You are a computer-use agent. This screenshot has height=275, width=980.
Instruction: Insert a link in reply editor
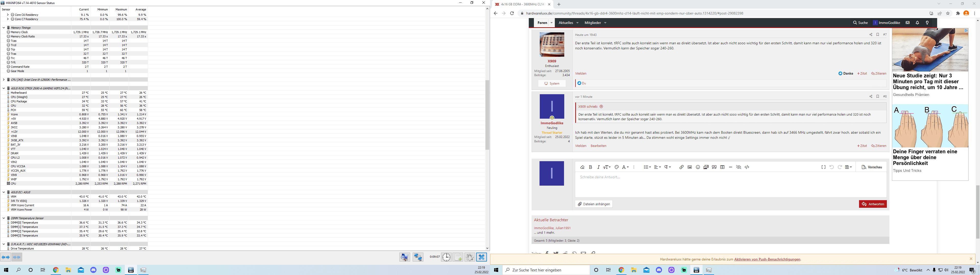[681, 167]
